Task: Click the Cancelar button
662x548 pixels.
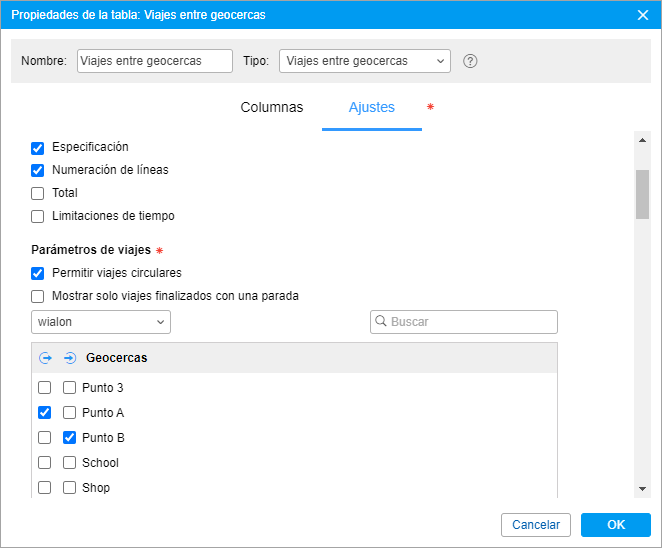Action: click(x=536, y=525)
